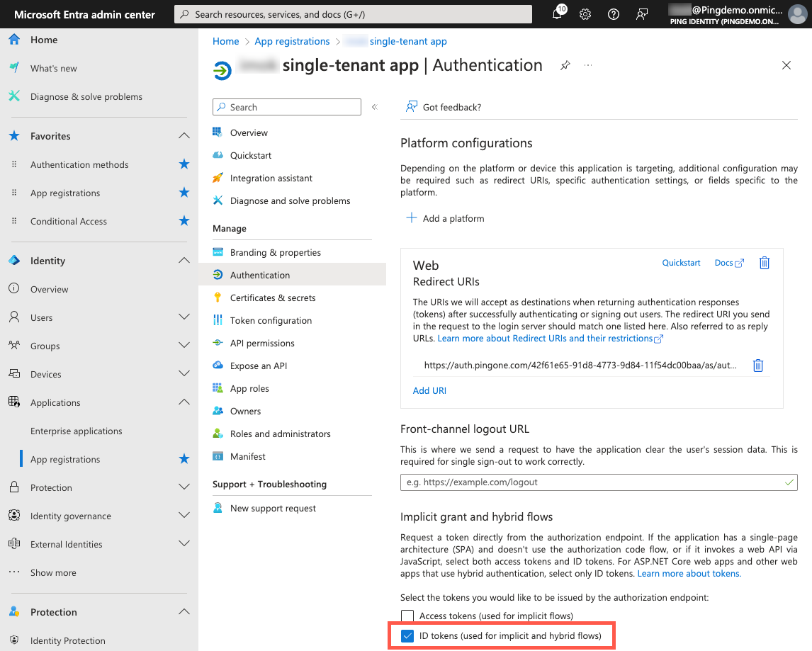Delete the Web platform using trash icon
This screenshot has width=812, height=651.
765,263
